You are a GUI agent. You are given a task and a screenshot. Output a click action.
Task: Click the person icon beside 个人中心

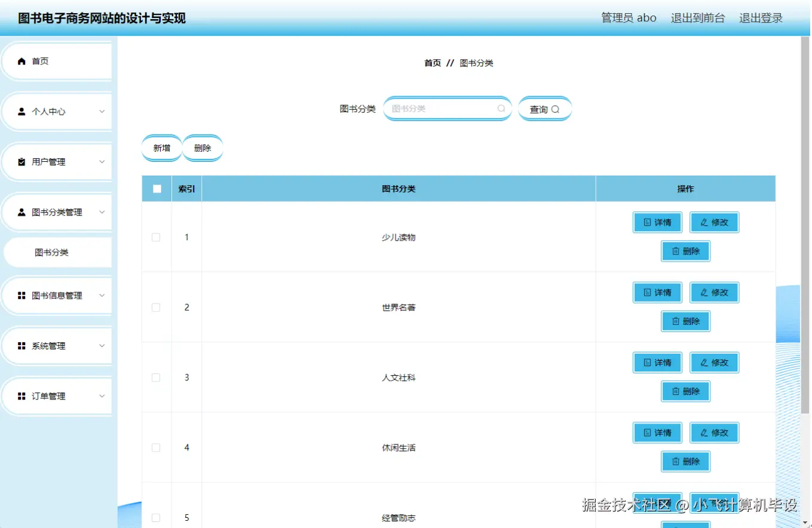point(22,111)
